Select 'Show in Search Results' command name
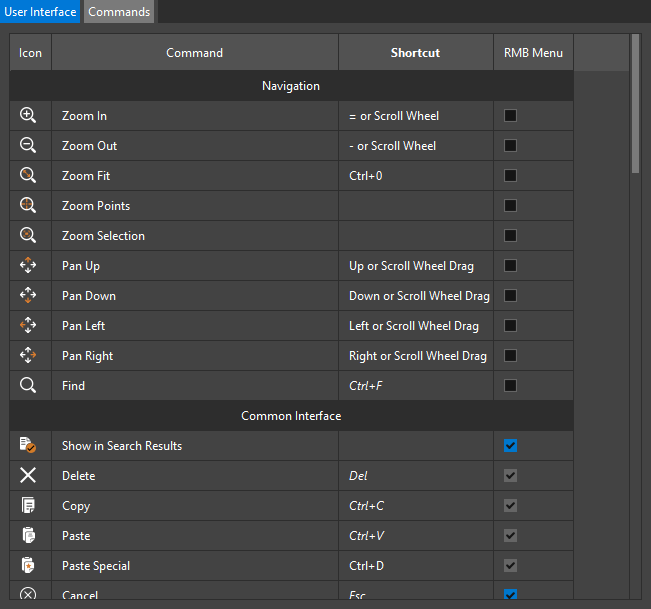 122,446
